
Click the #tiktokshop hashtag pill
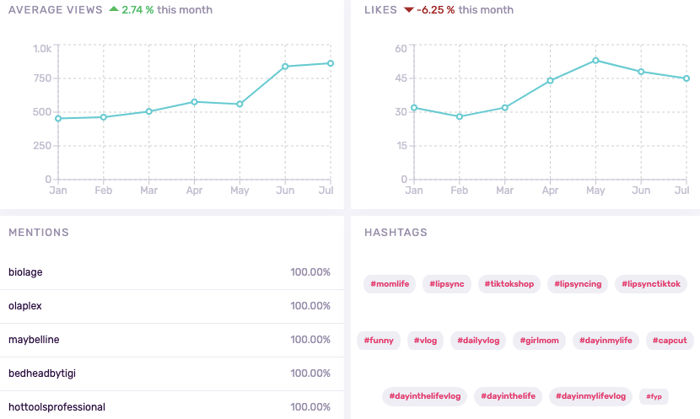tap(510, 284)
